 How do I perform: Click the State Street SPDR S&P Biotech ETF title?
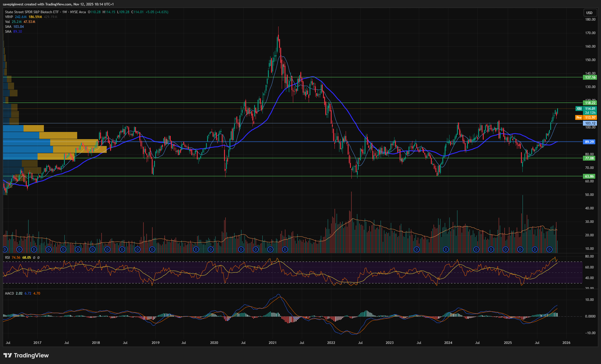point(32,12)
